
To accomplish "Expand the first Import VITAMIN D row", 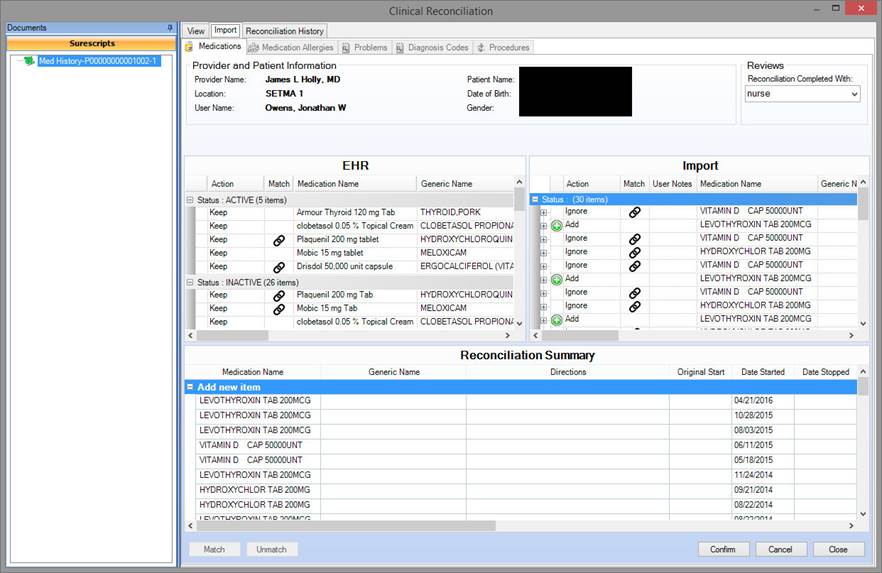I will click(543, 213).
